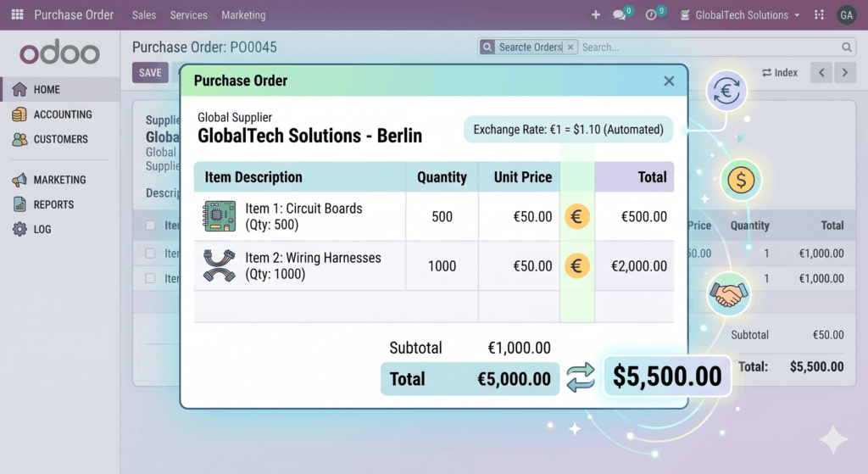The height and width of the screenshot is (474, 868).
Task: Open the Marketing top menu
Action: point(243,15)
